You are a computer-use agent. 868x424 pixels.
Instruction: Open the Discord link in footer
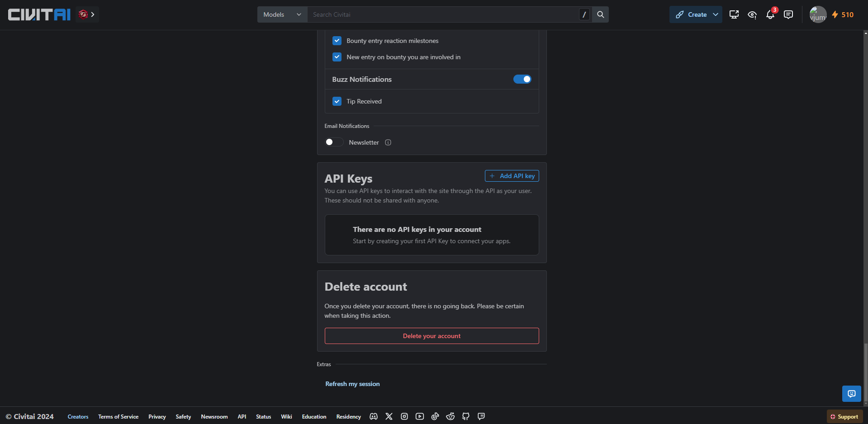click(x=374, y=416)
